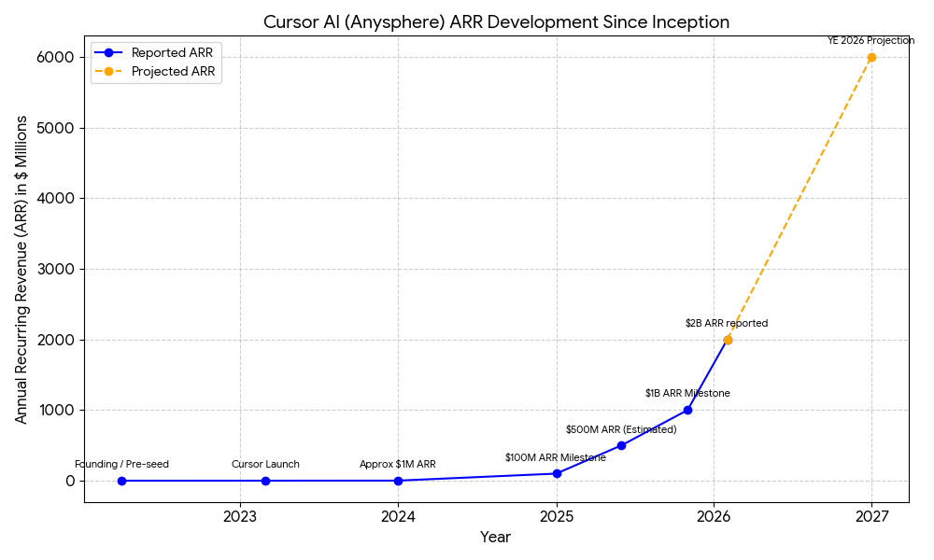Click the y-axis tick label 4000
The image size is (934, 560).
[x=57, y=198]
